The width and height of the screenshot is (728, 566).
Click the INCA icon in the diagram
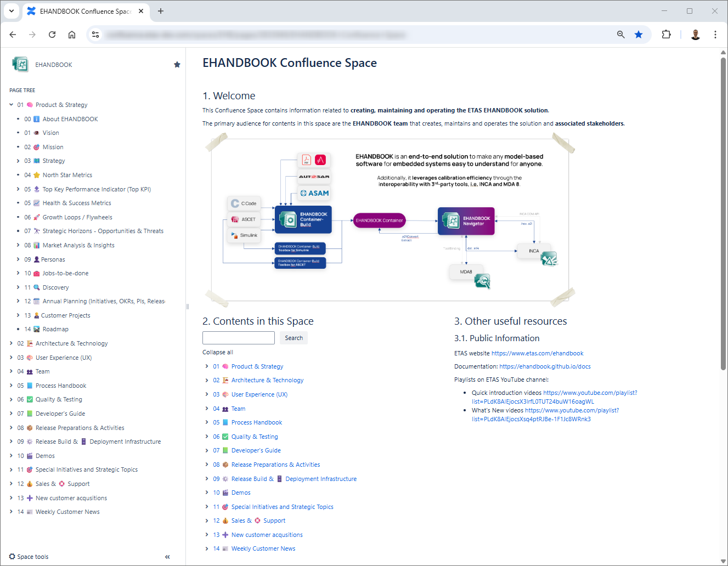tap(549, 258)
